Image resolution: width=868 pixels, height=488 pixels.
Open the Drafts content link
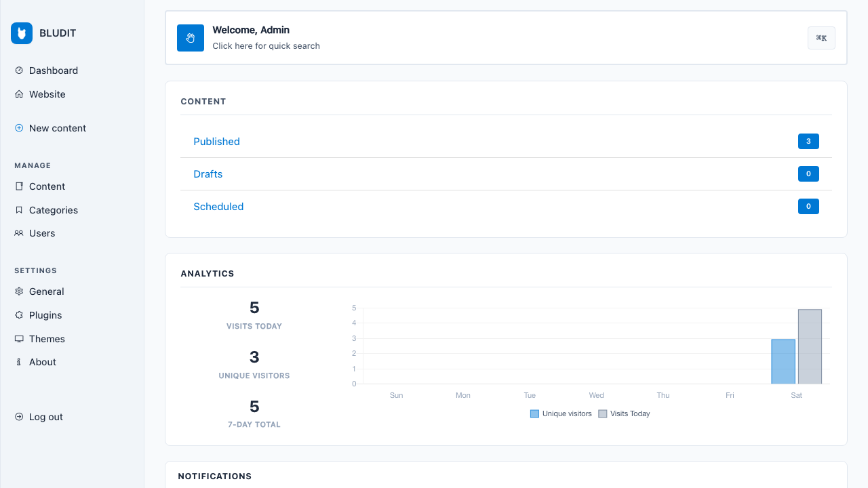(x=208, y=174)
